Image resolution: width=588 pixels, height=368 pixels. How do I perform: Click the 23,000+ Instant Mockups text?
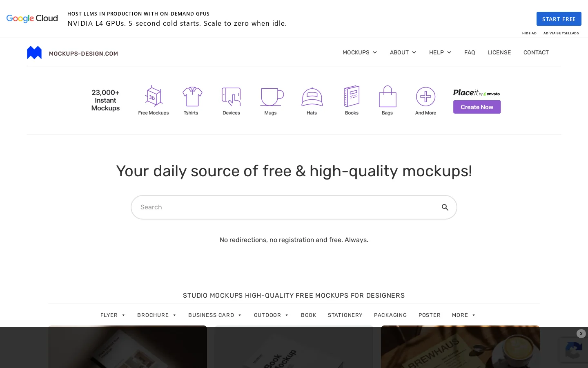(x=105, y=100)
